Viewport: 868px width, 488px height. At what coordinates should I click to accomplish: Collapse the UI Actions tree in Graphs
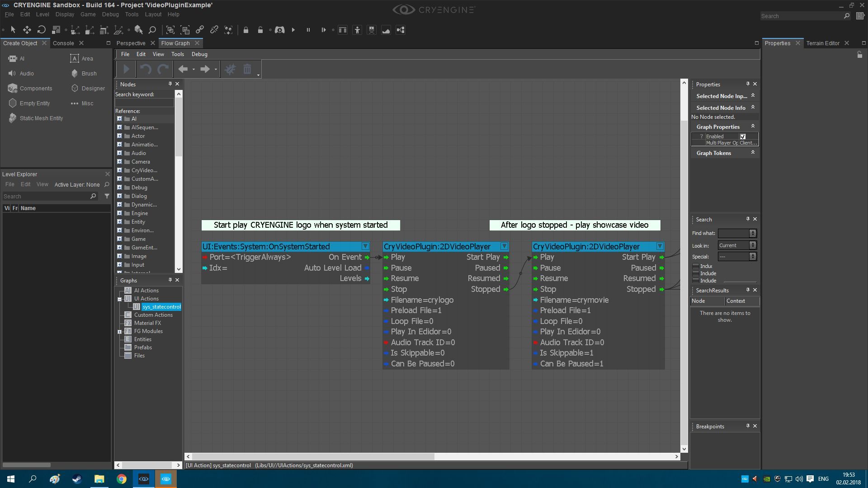119,299
